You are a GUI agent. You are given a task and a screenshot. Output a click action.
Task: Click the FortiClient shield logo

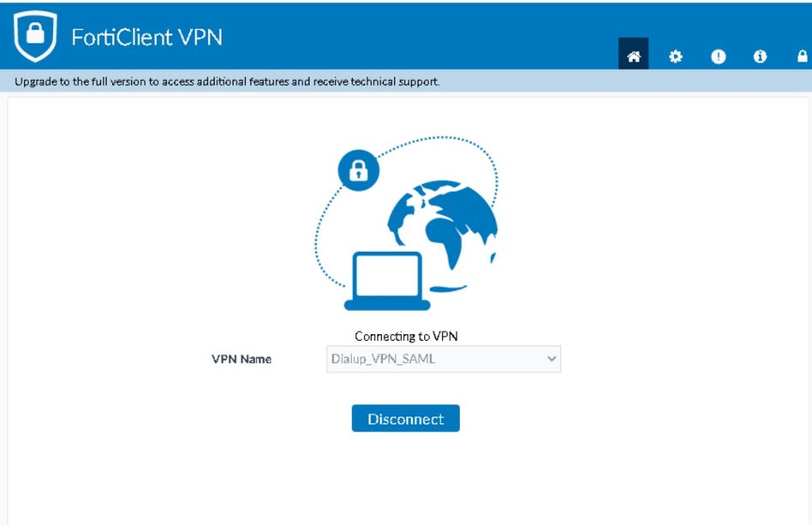click(35, 36)
